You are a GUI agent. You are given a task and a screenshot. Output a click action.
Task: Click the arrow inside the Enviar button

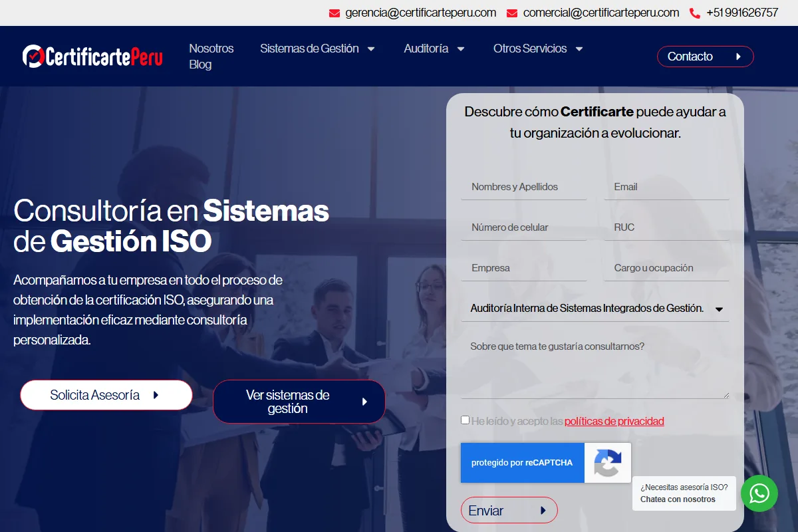543,511
